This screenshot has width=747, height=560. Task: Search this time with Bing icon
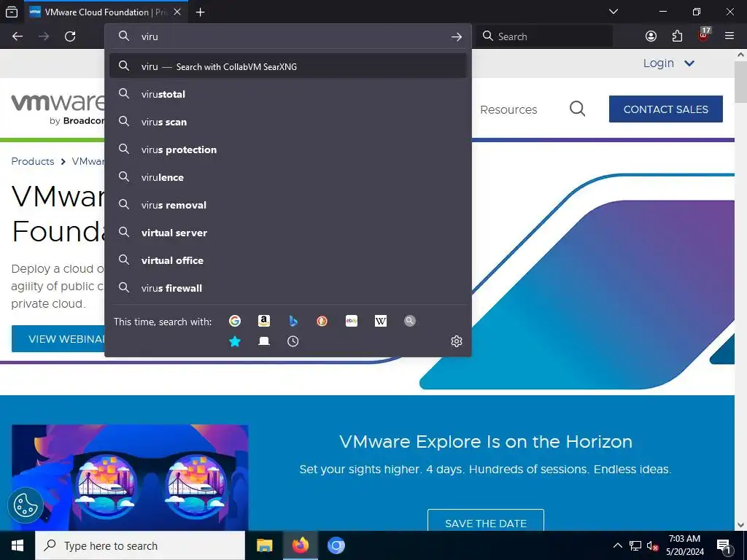pyautogui.click(x=293, y=321)
